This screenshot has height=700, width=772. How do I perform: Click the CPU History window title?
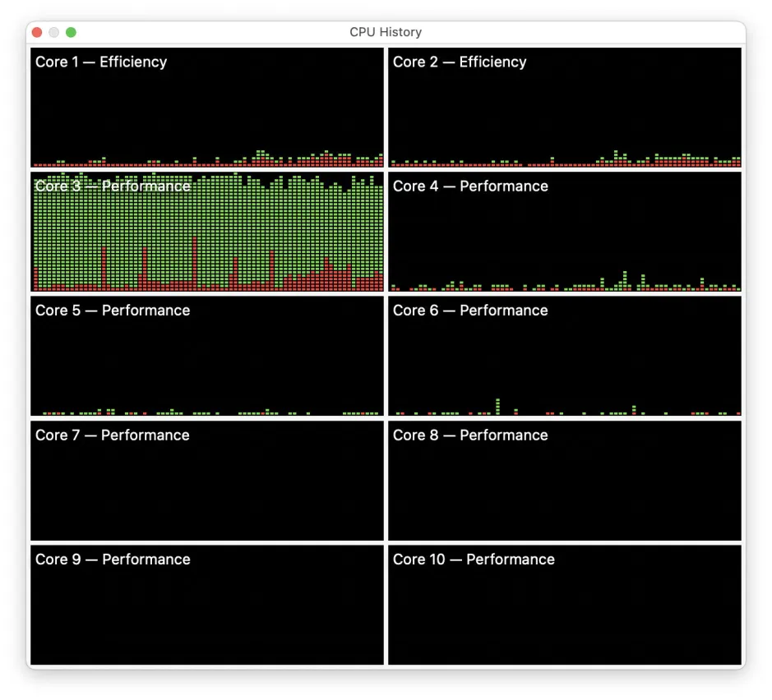point(386,32)
